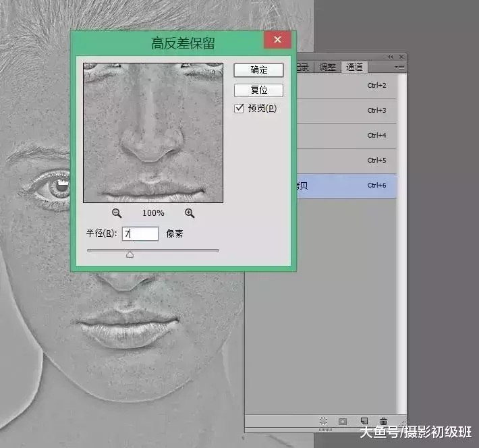The width and height of the screenshot is (479, 448).
Task: Select the channel row with Ctrl+3
Action: [347, 111]
